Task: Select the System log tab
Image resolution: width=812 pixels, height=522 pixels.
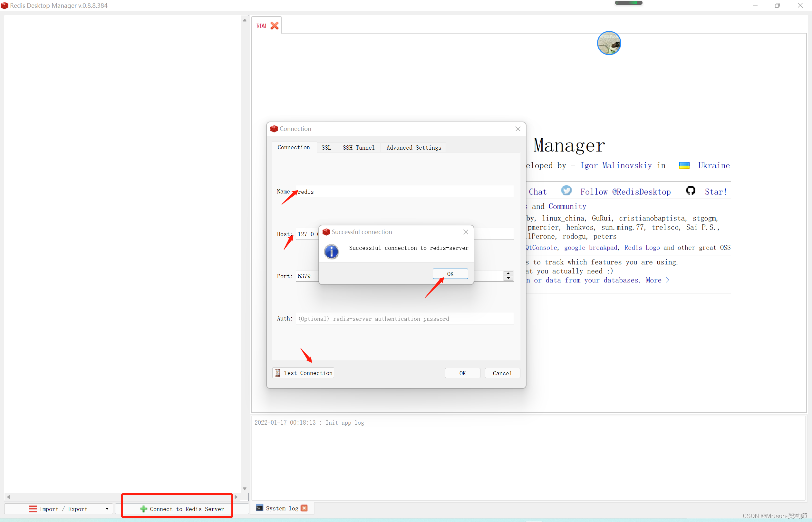Action: pyautogui.click(x=282, y=508)
